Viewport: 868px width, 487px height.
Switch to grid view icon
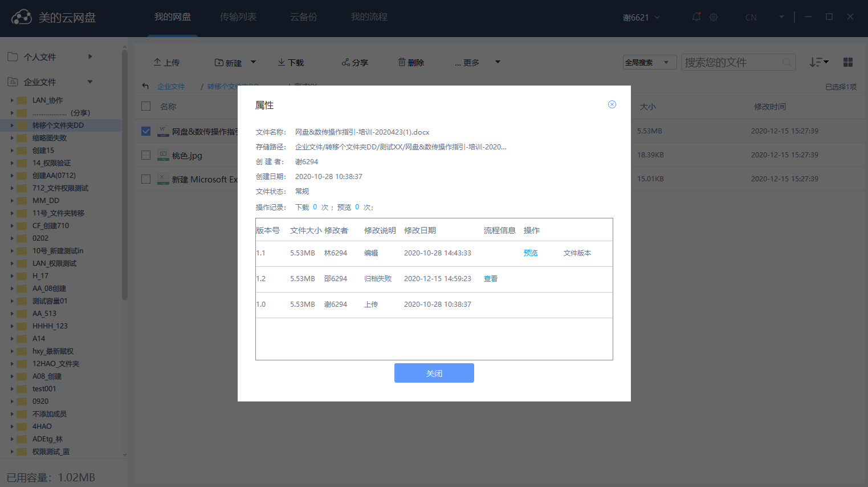[x=847, y=62]
